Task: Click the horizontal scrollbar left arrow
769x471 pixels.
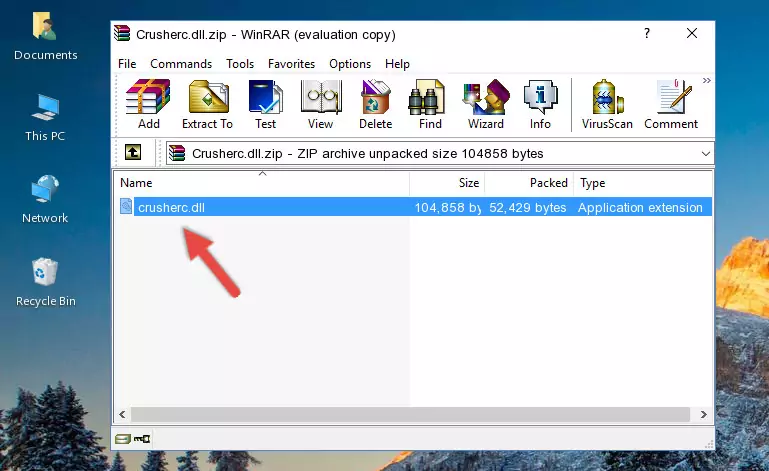Action: tap(122, 415)
